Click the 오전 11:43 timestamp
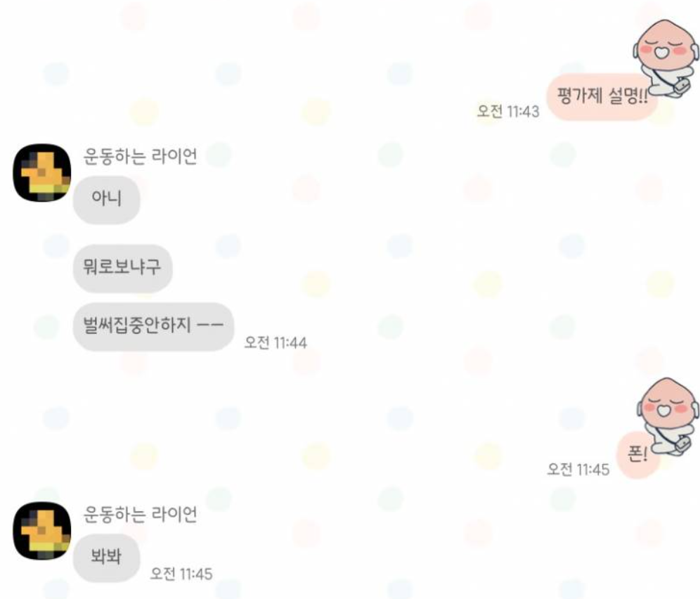 tap(508, 111)
